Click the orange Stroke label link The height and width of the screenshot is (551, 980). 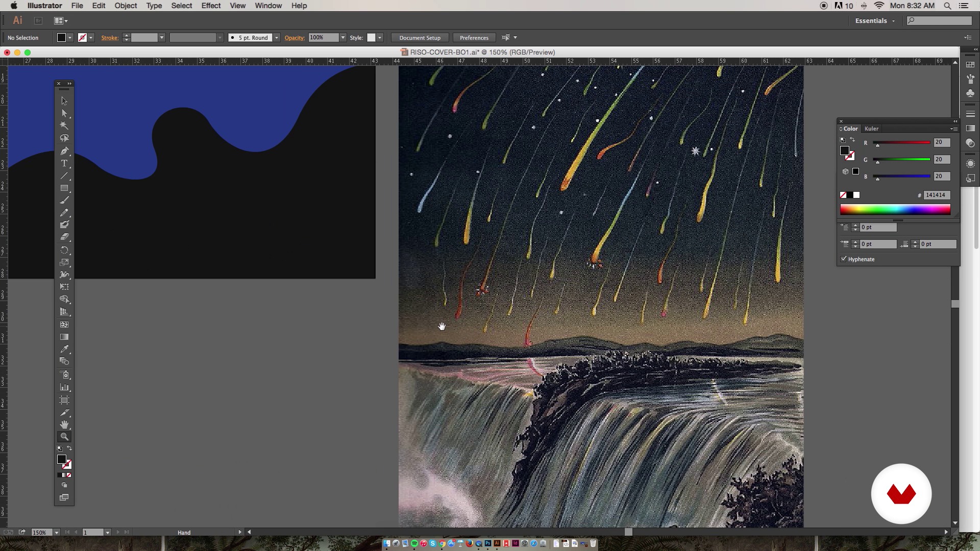coord(109,38)
